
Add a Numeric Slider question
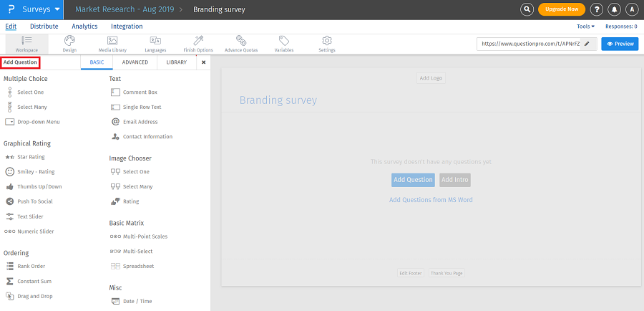[35, 231]
